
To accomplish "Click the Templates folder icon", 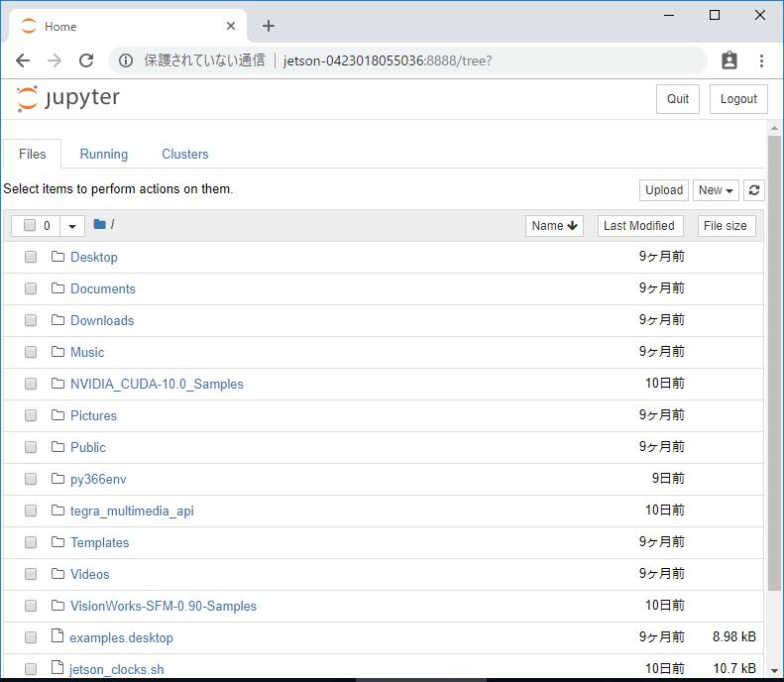I will tap(58, 542).
